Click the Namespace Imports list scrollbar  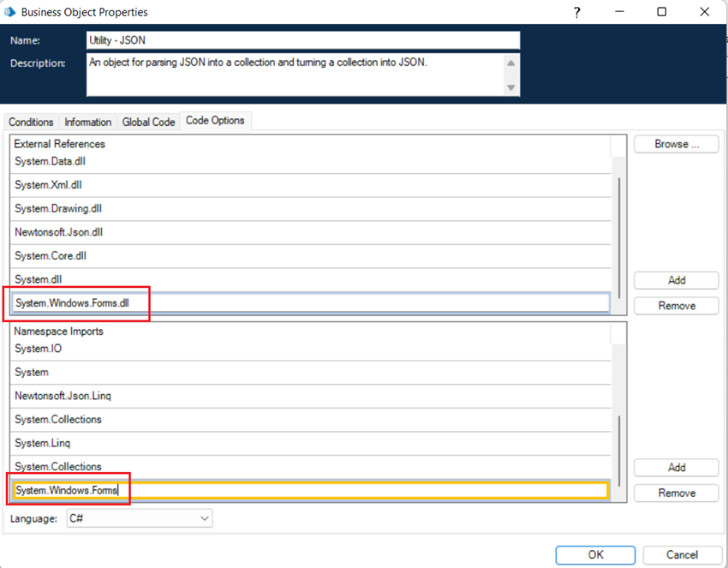pos(619,451)
